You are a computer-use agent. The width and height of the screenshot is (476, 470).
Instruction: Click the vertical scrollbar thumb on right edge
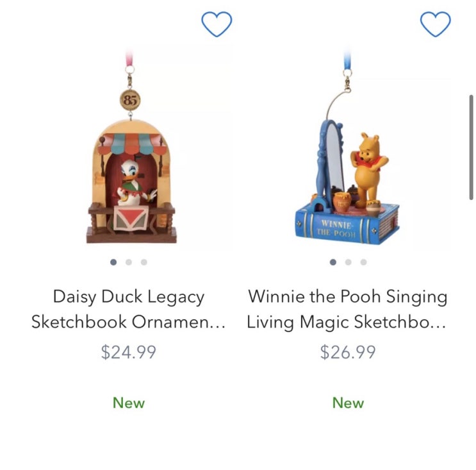click(471, 147)
